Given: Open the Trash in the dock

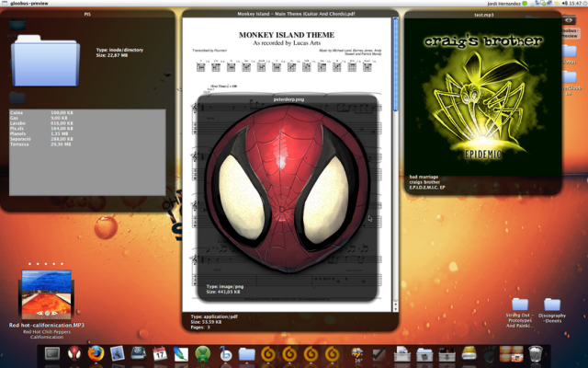Looking at the screenshot, I should pos(536,353).
